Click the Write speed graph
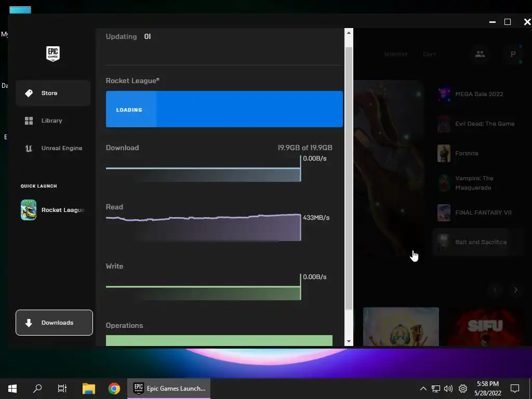This screenshot has height=399, width=532. click(x=203, y=287)
